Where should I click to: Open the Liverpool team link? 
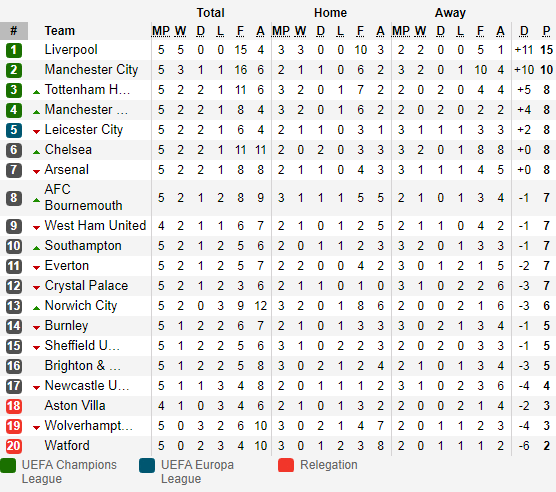click(x=71, y=50)
